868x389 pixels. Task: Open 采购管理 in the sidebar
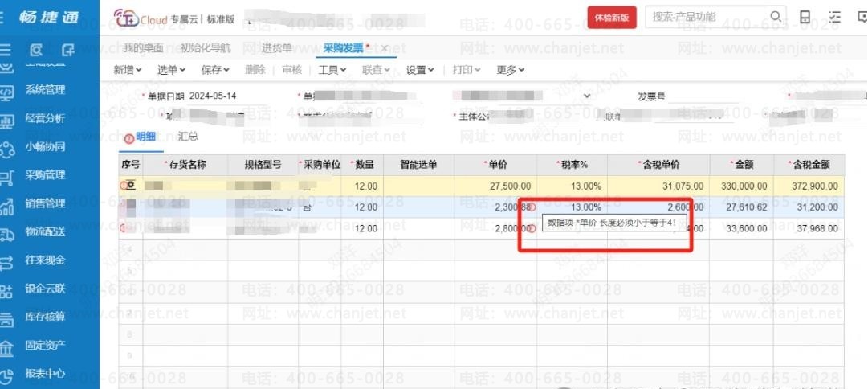[45, 175]
